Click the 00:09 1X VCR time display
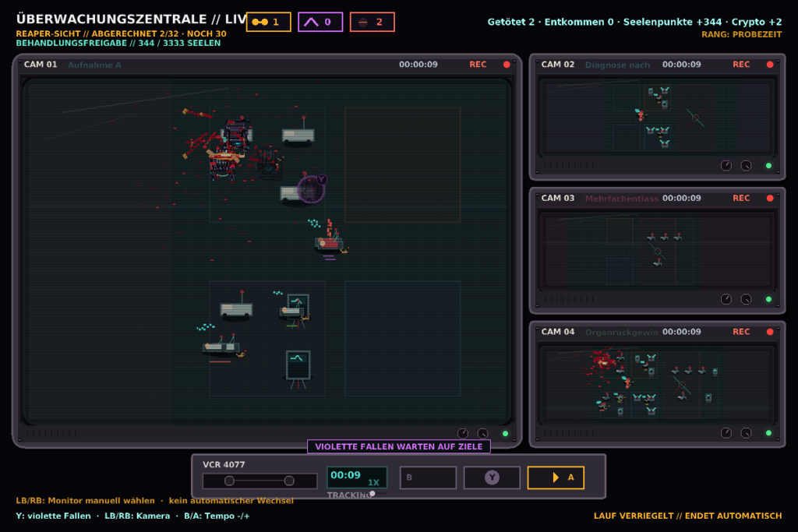 point(357,477)
